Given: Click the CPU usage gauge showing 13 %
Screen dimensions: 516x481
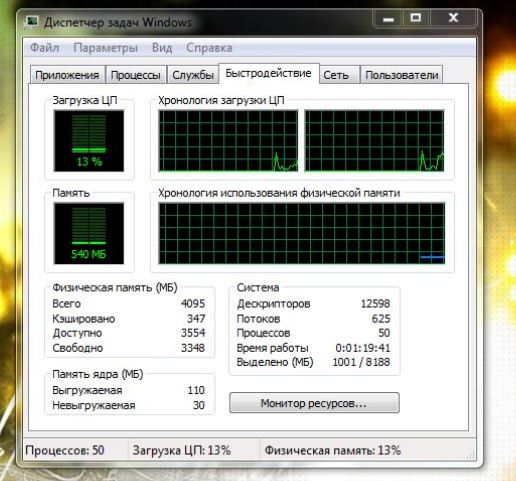Looking at the screenshot, I should pos(89,141).
